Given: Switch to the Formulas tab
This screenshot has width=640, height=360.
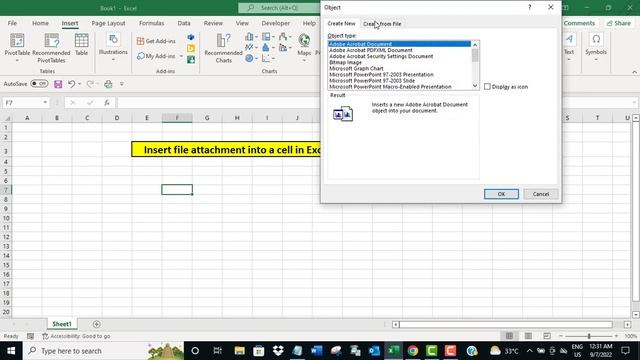Looking at the screenshot, I should [151, 23].
